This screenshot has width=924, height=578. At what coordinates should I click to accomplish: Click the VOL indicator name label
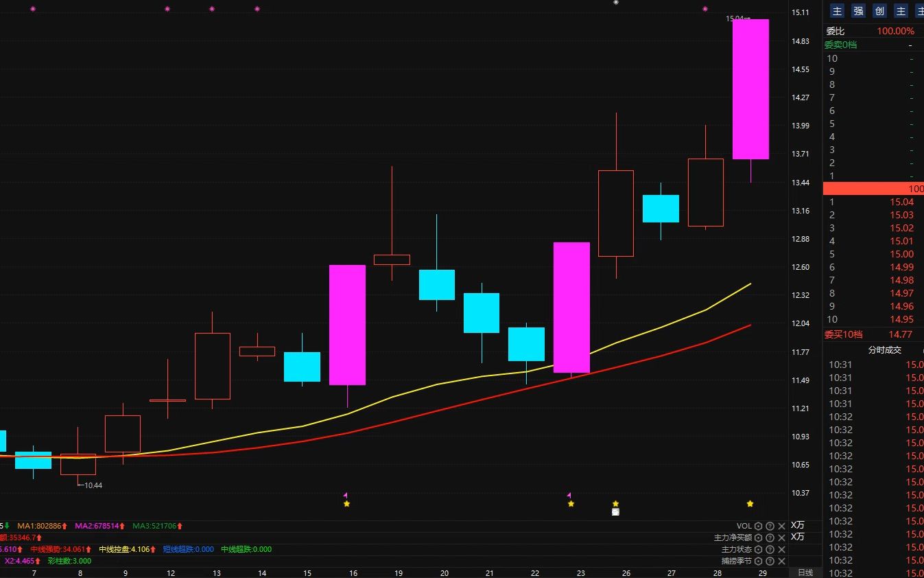[x=744, y=527]
